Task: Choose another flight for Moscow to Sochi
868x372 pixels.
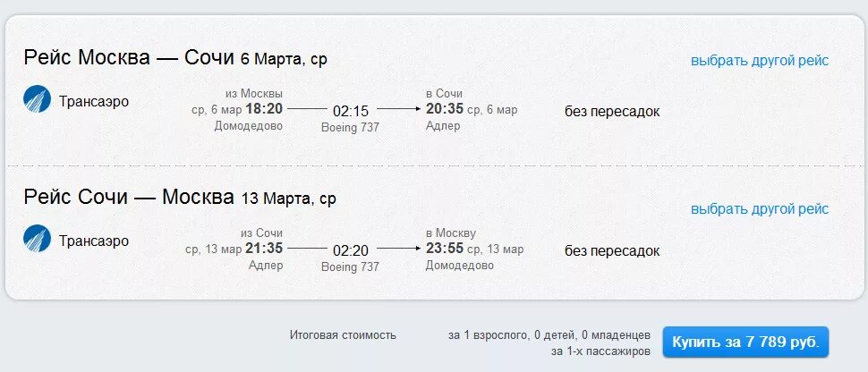Action: 760,60
